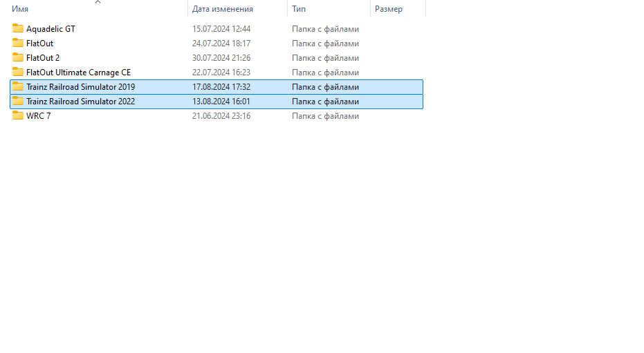Select the WRC 7 folder name

pyautogui.click(x=39, y=116)
